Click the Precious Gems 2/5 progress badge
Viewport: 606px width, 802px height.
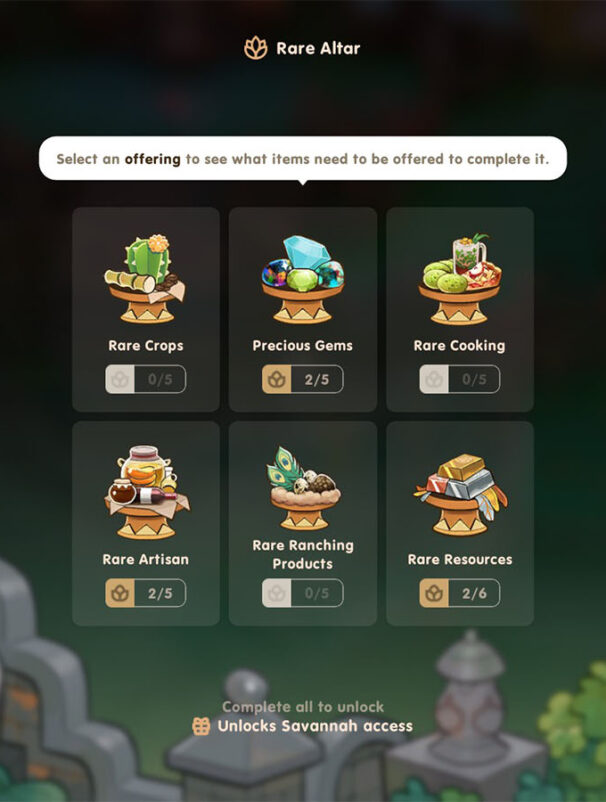303,379
